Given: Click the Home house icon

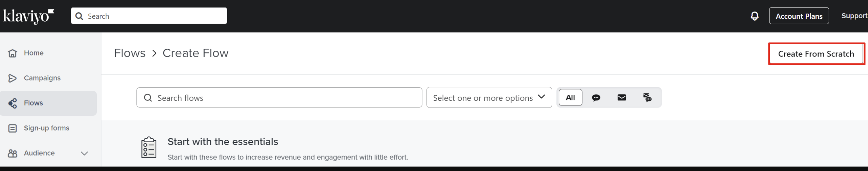Looking at the screenshot, I should [x=13, y=53].
